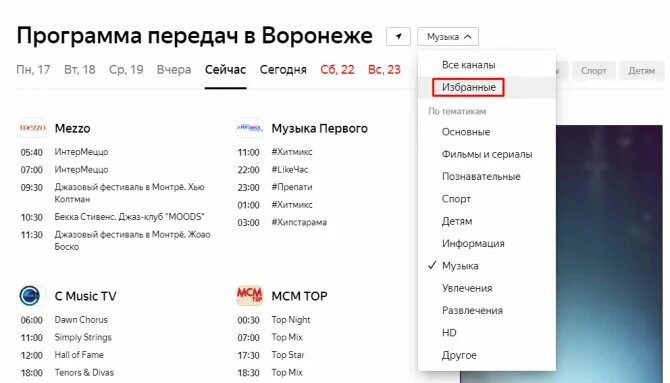Open the #Препати program
This screenshot has width=670, height=383.
pos(292,187)
